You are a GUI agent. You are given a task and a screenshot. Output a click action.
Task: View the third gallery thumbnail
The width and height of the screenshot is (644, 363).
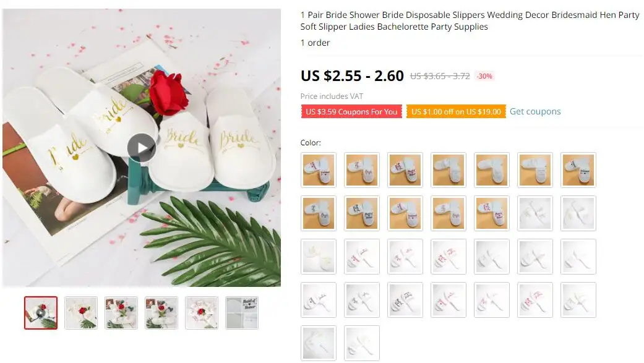121,313
